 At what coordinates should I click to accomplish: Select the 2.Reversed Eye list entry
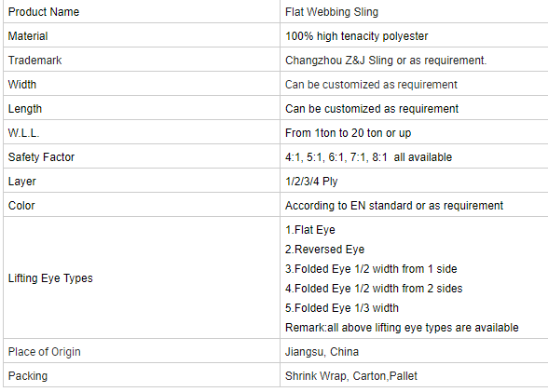pos(324,250)
